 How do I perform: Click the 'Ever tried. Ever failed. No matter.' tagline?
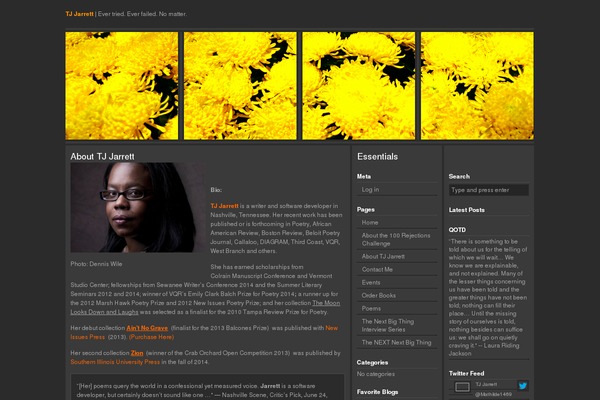[142, 14]
